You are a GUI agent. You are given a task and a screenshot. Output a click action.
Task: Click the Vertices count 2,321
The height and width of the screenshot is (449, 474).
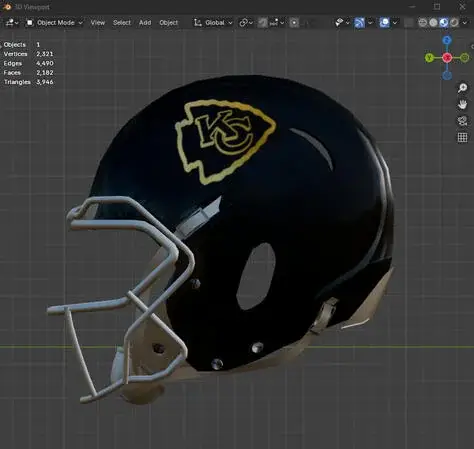click(x=45, y=54)
